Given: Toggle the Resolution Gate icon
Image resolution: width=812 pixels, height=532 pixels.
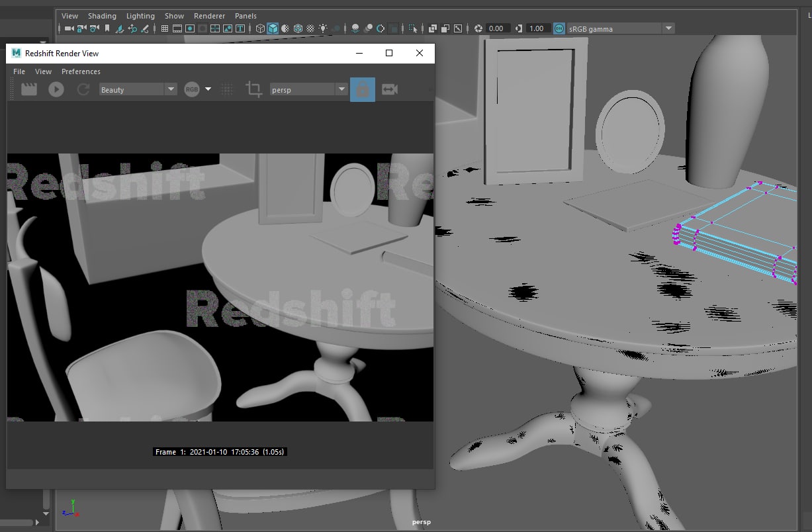Looking at the screenshot, I should click(x=190, y=28).
